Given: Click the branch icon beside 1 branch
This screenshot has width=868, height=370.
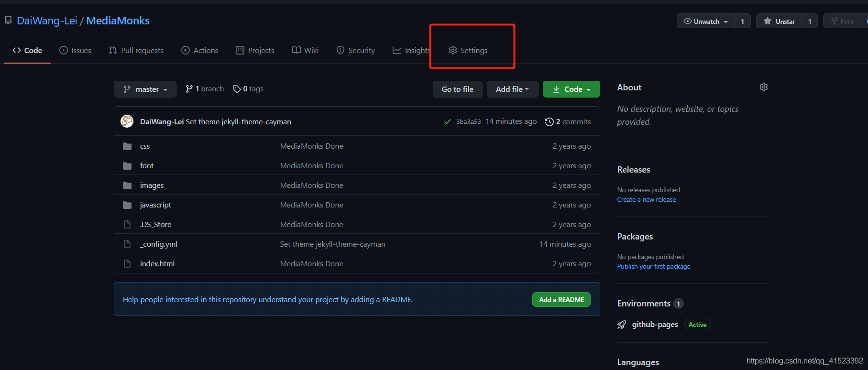Looking at the screenshot, I should click(189, 89).
